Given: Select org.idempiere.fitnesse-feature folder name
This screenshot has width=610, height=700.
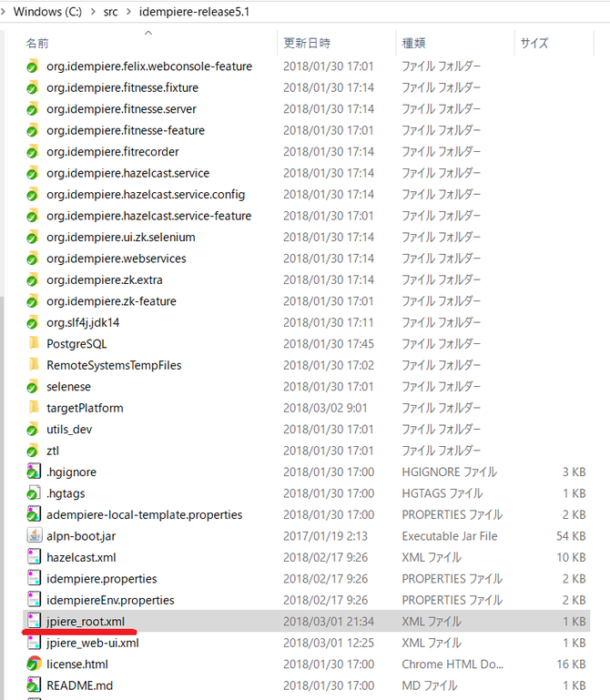Looking at the screenshot, I should pyautogui.click(x=126, y=130).
